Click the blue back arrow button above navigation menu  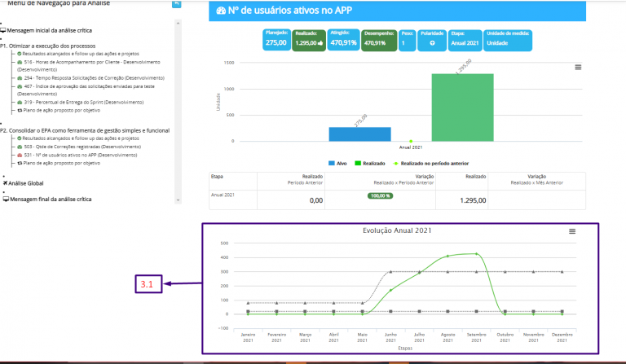point(176,3)
